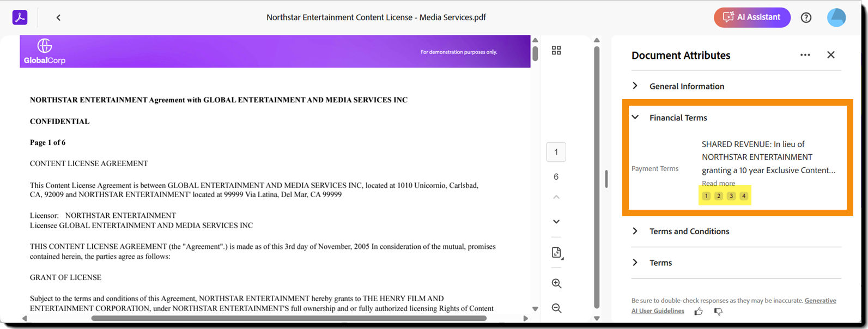868x329 pixels.
Task: Give thumbs down feedback
Action: tap(718, 312)
